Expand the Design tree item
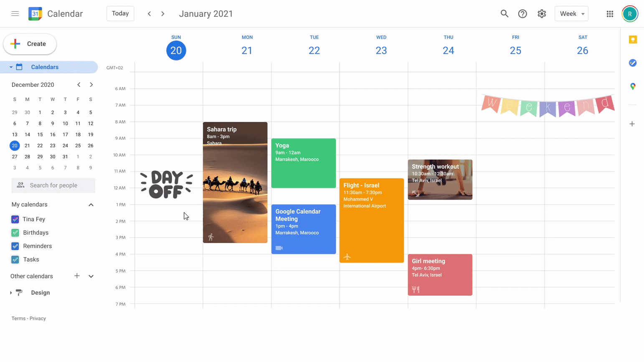Image resolution: width=644 pixels, height=362 pixels. click(11, 293)
